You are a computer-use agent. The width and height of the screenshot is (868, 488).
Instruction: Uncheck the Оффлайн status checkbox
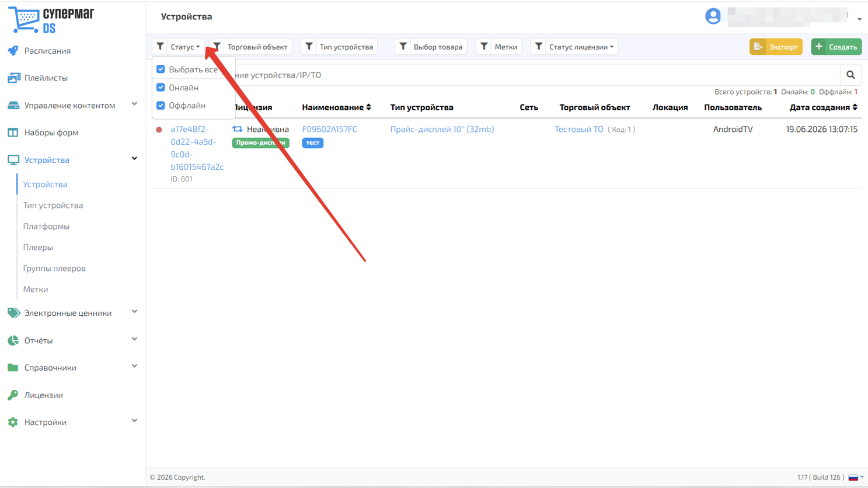pos(161,106)
